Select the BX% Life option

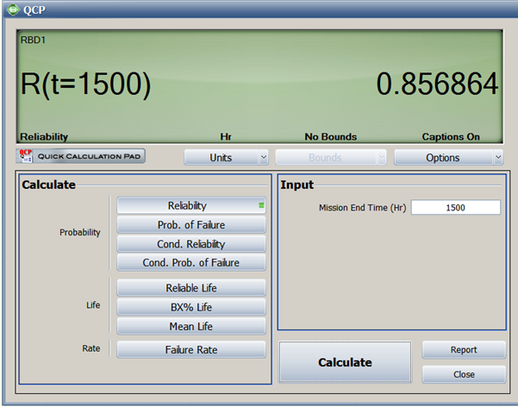tap(191, 307)
